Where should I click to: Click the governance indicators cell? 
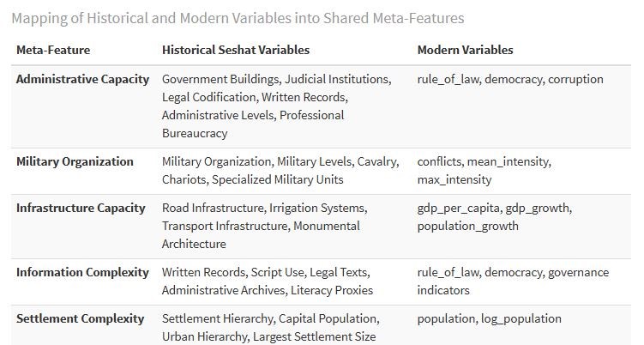point(513,281)
